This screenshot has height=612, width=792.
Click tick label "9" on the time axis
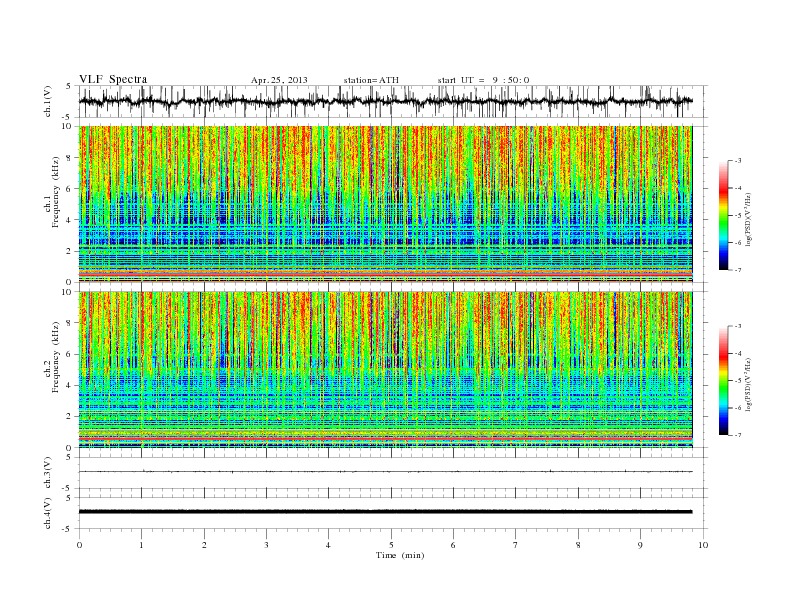pyautogui.click(x=640, y=545)
